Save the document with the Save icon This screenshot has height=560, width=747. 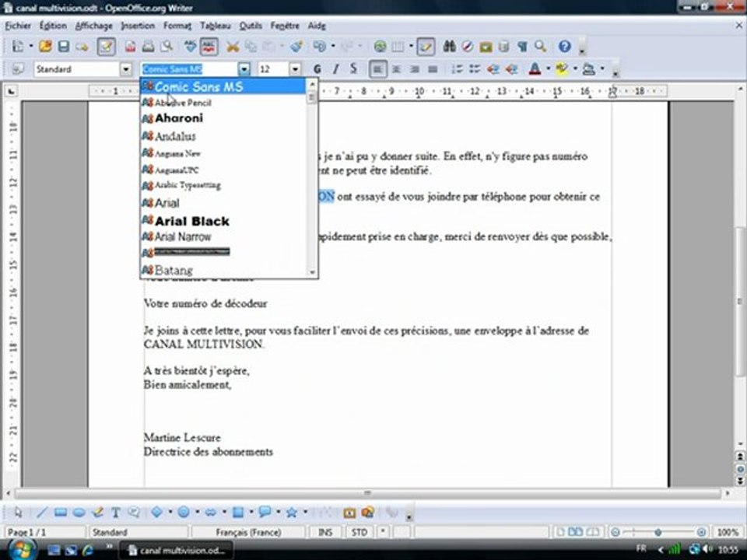(x=63, y=46)
